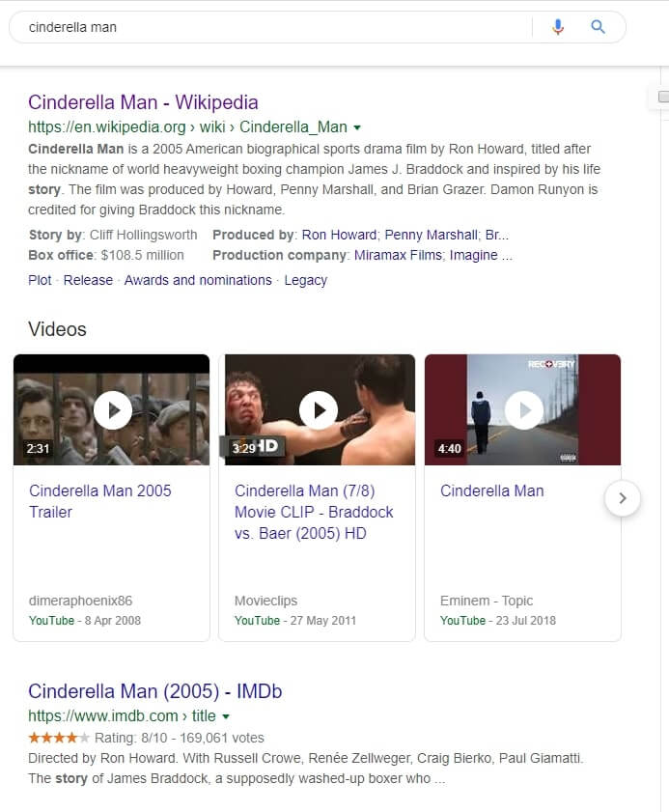Image resolution: width=669 pixels, height=812 pixels.
Task: Click the YouTube - 27 May 2011 source text
Action: click(x=295, y=621)
